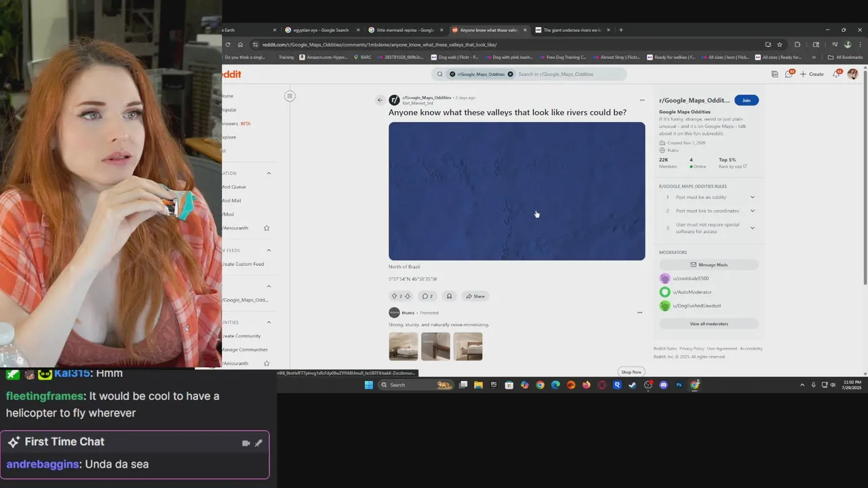
Task: Open Steam from the taskbar
Action: tap(632, 385)
